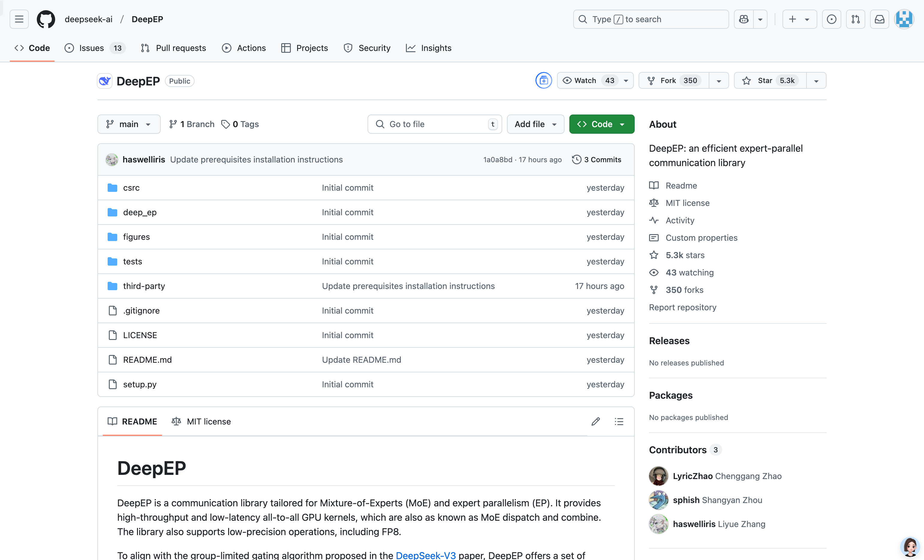Open Copilot chat icon in header
Screen dimensions: 924x560
point(744,19)
